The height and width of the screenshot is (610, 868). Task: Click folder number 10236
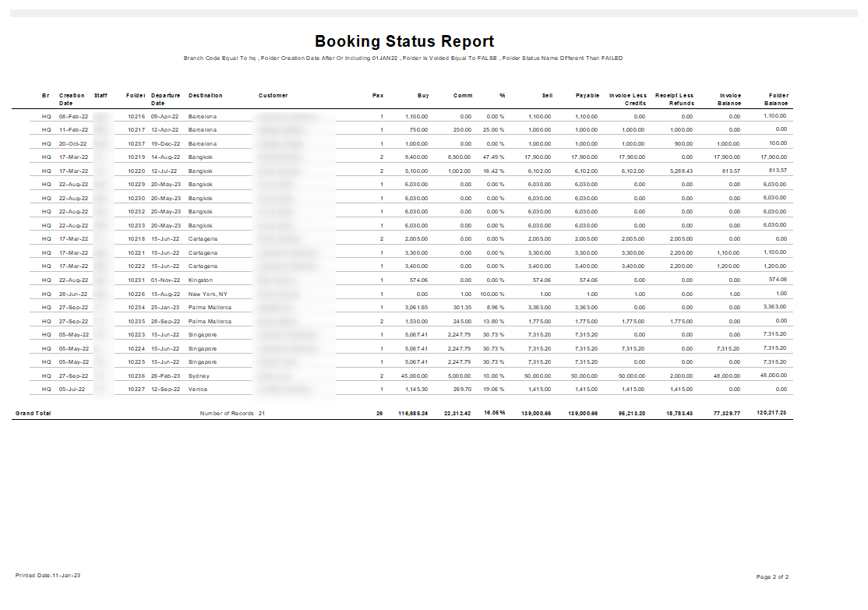[136, 376]
